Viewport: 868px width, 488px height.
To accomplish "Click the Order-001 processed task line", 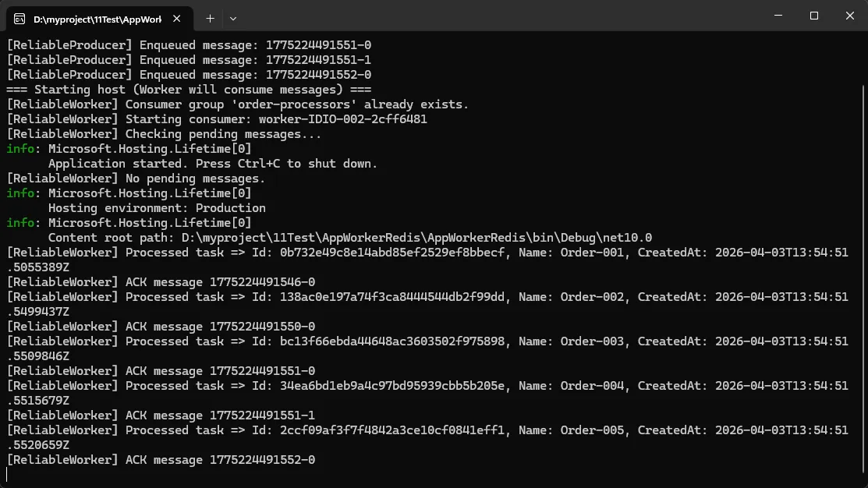I will coord(427,253).
